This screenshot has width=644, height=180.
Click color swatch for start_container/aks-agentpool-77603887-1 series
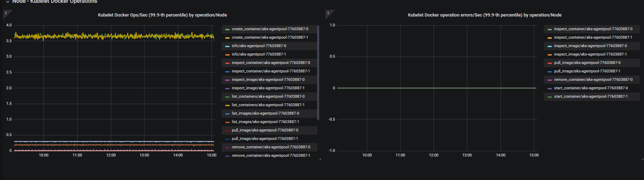coord(550,97)
